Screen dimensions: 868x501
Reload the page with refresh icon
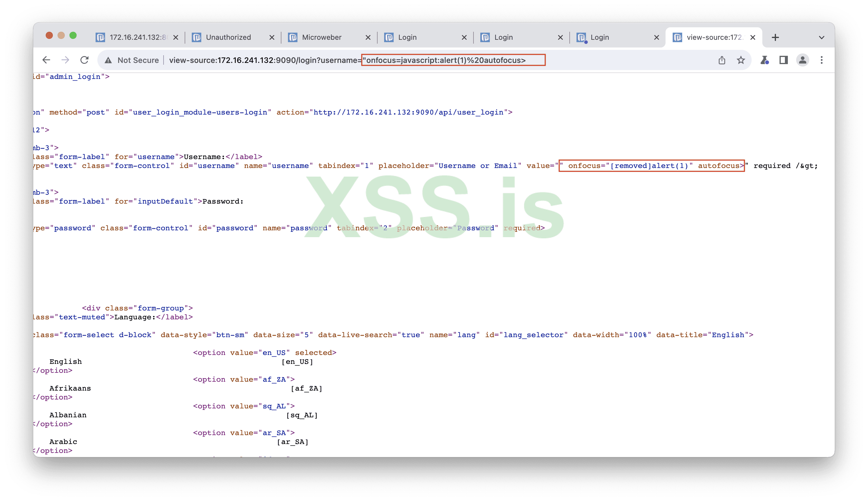click(85, 60)
